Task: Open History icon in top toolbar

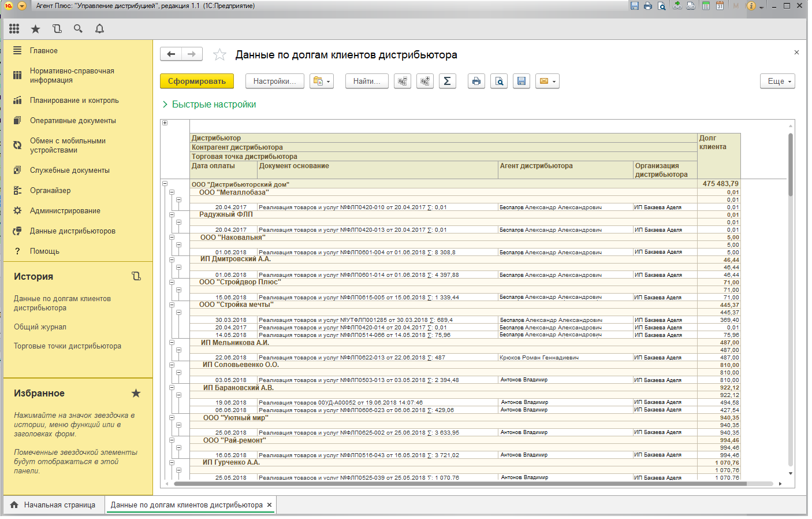Action: pyautogui.click(x=57, y=28)
